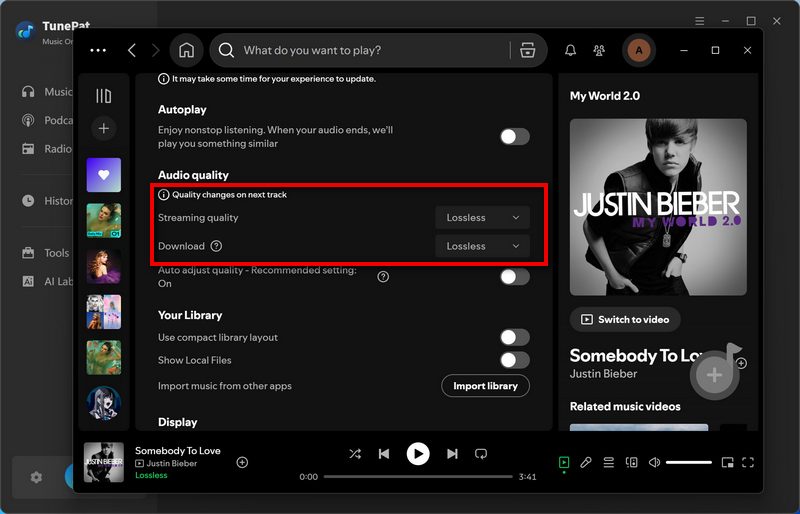Open AI Lab in TunePat sidebar
The height and width of the screenshot is (514, 800).
point(47,281)
